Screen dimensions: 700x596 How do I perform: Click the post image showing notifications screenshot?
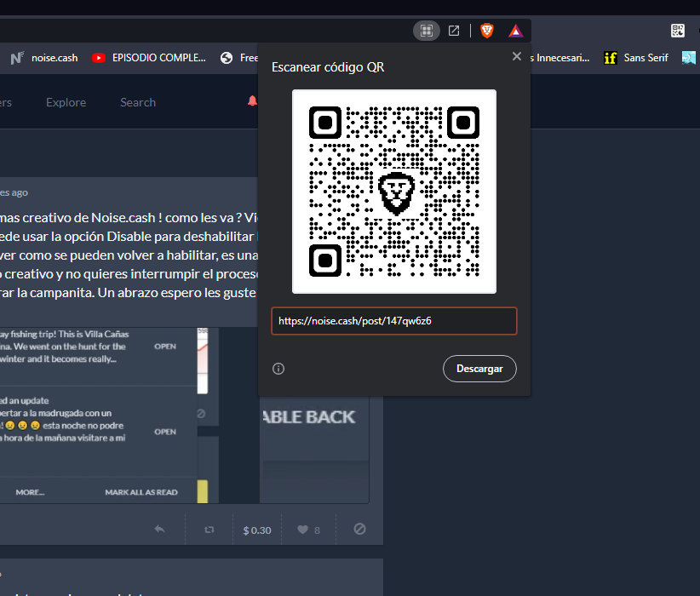click(185, 415)
